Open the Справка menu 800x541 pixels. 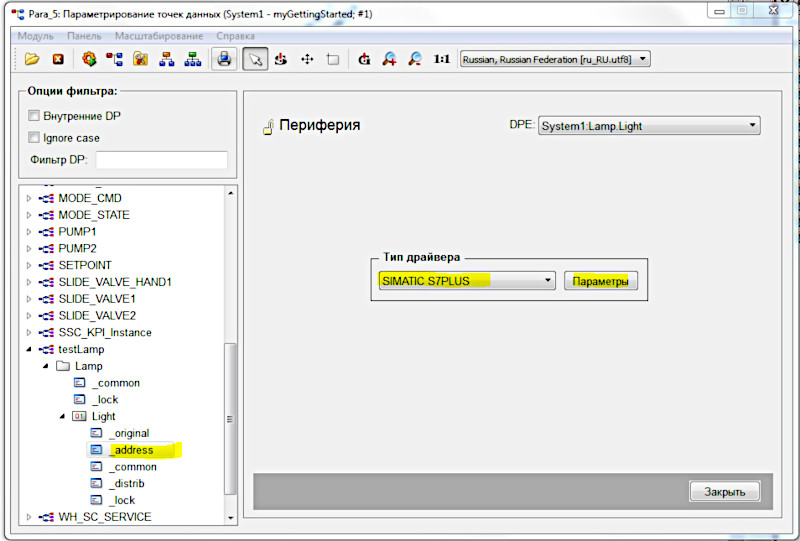tap(235, 36)
